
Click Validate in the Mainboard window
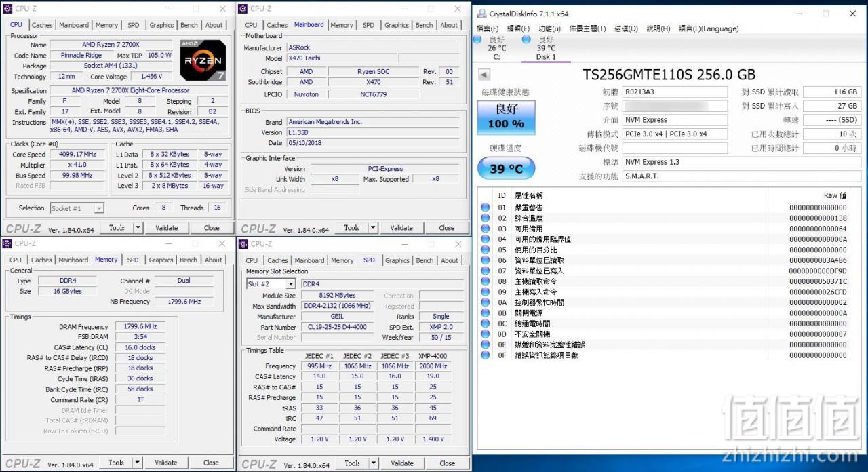(x=401, y=228)
